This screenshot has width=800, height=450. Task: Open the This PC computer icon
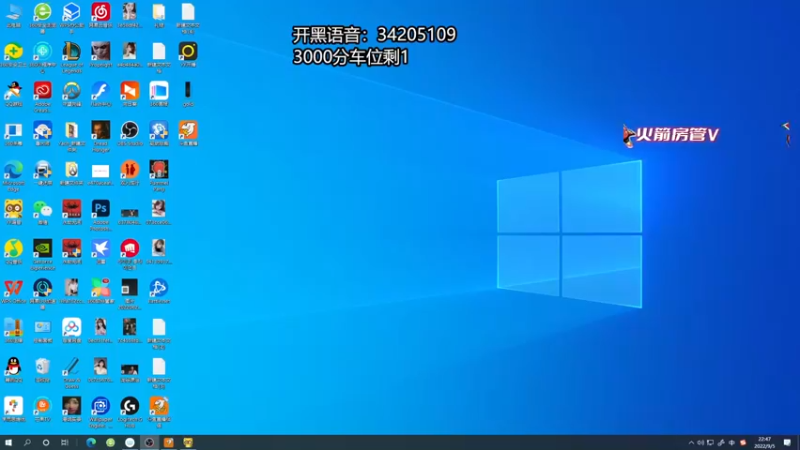tap(13, 12)
